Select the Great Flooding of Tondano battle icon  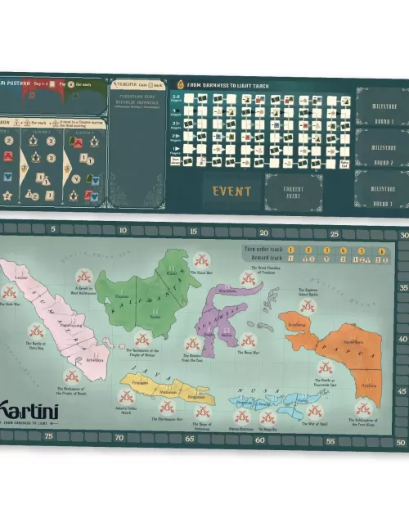click(248, 279)
